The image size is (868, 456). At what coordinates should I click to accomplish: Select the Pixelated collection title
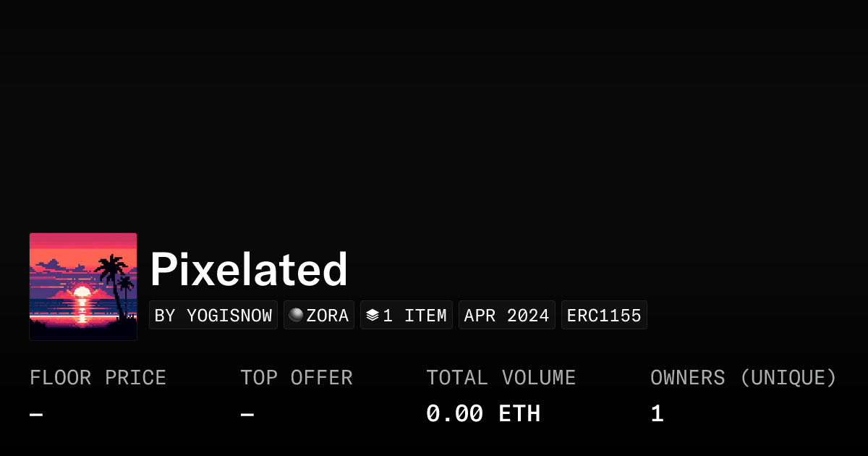248,268
